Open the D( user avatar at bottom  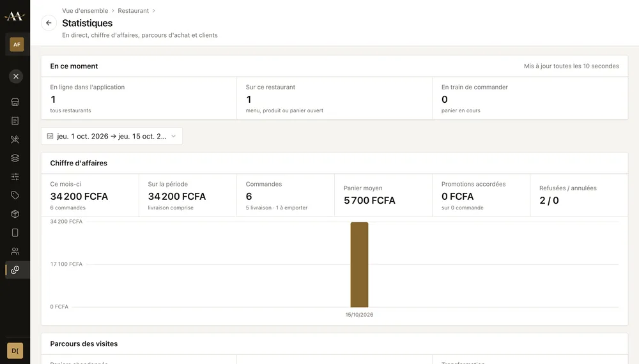[15, 351]
